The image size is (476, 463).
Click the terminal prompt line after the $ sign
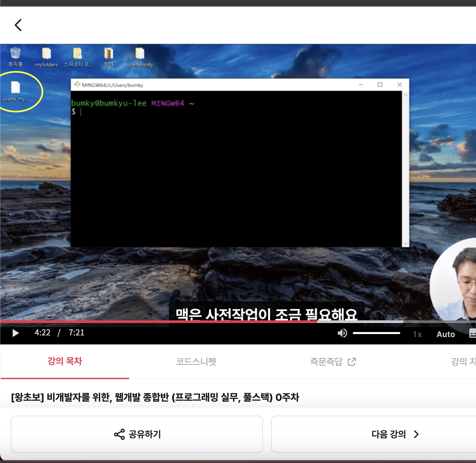pos(81,112)
